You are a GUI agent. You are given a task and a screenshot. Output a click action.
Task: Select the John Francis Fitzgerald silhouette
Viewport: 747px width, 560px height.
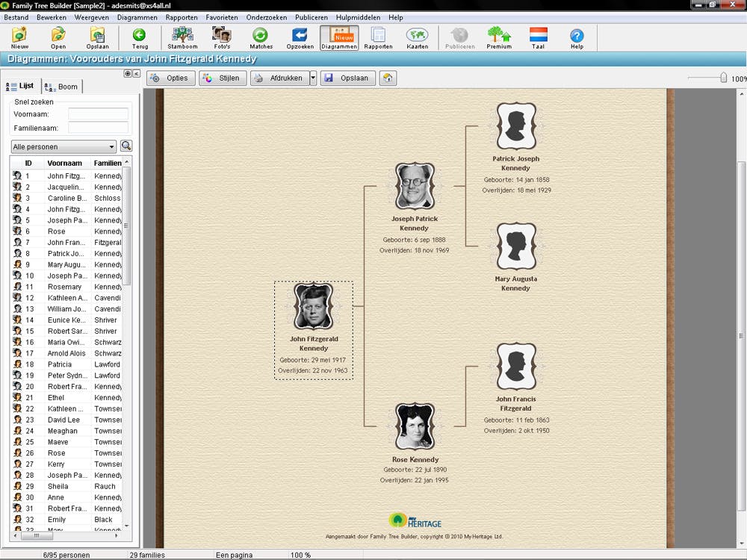pos(516,366)
